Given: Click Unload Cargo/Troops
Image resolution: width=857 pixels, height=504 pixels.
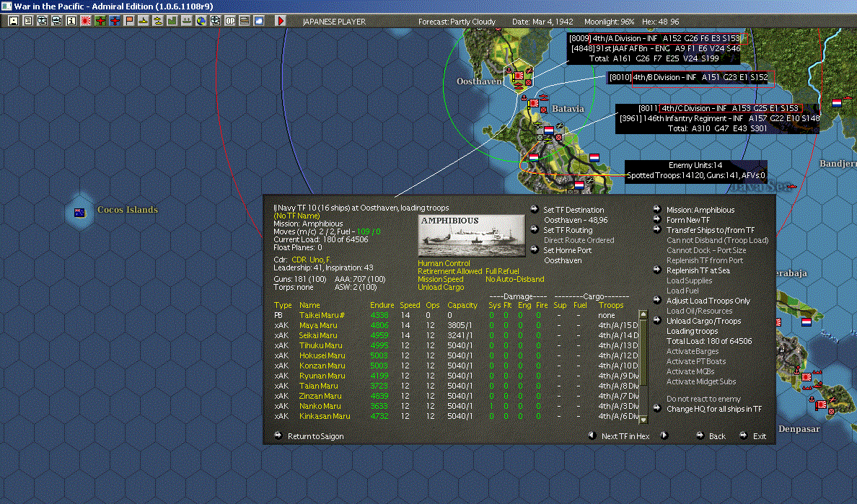Looking at the screenshot, I should tap(704, 321).
